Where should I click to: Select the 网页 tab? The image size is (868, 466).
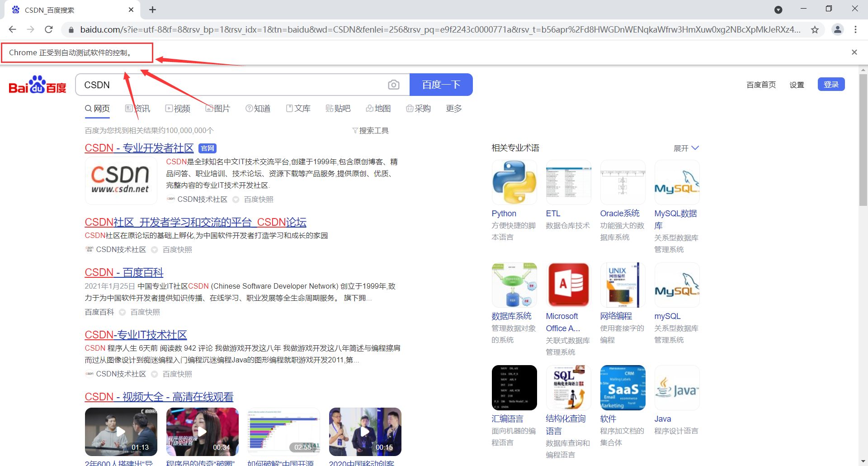(x=97, y=109)
